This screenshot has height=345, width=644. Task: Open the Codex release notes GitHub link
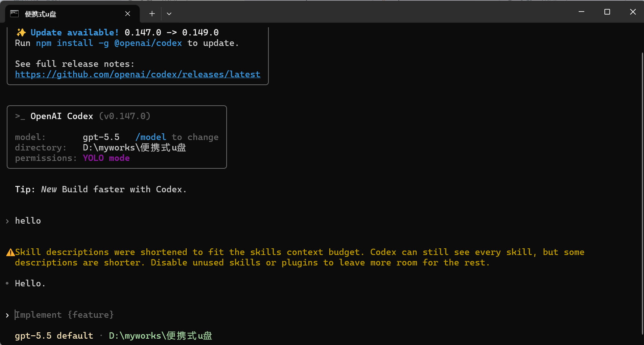click(x=138, y=74)
